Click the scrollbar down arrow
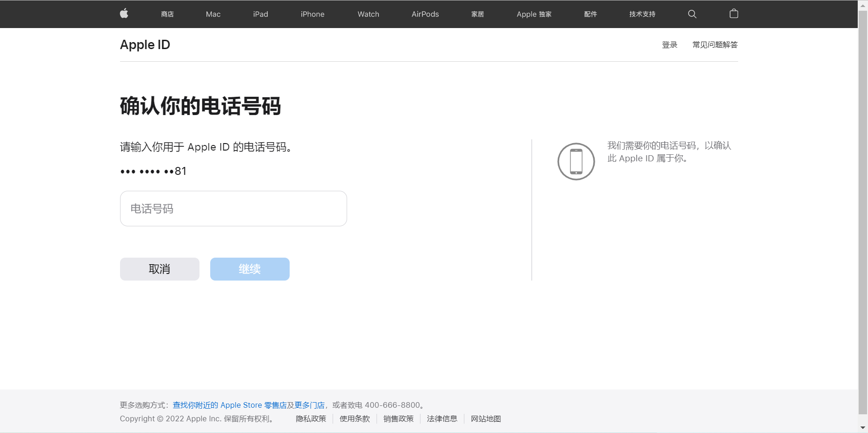 (862, 427)
